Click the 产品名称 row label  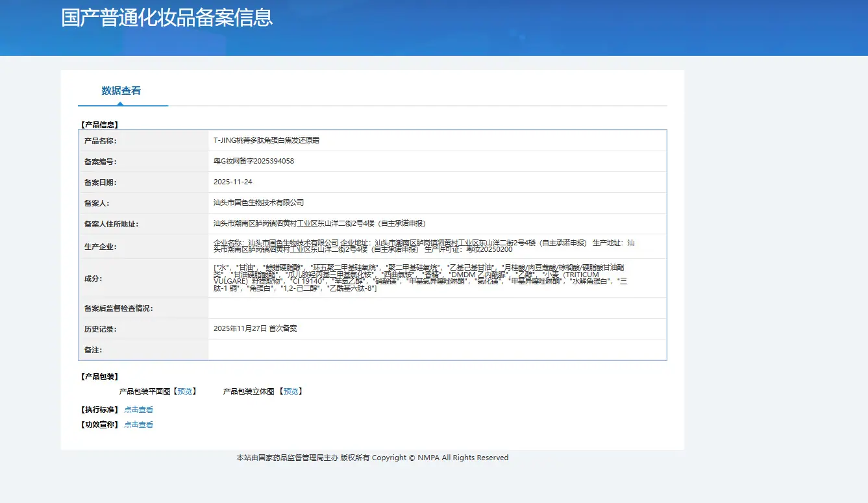click(101, 140)
